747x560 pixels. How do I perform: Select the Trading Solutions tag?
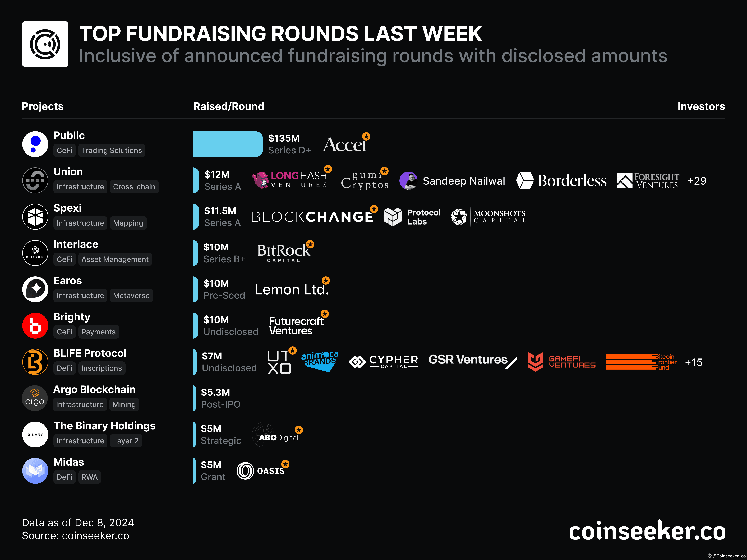[112, 150]
